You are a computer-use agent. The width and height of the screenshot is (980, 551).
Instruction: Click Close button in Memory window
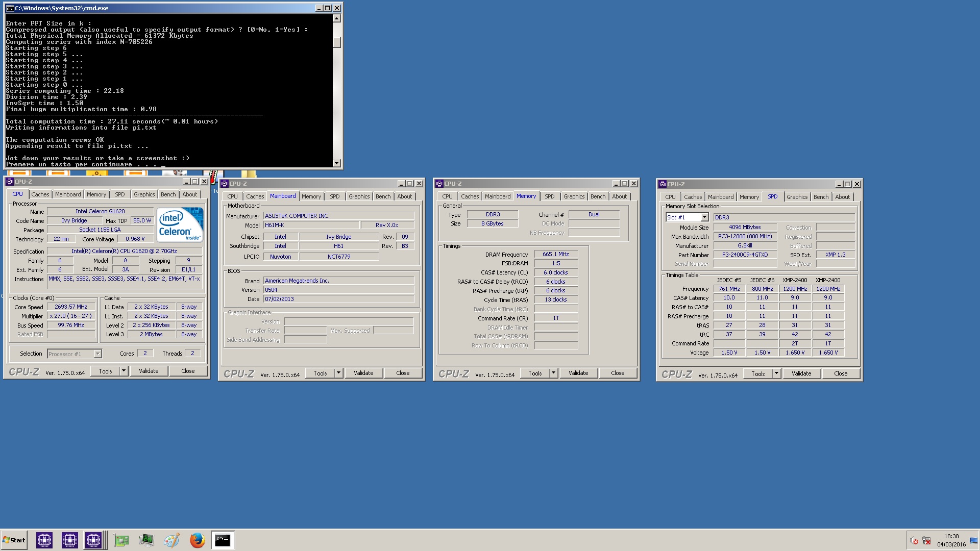click(618, 373)
